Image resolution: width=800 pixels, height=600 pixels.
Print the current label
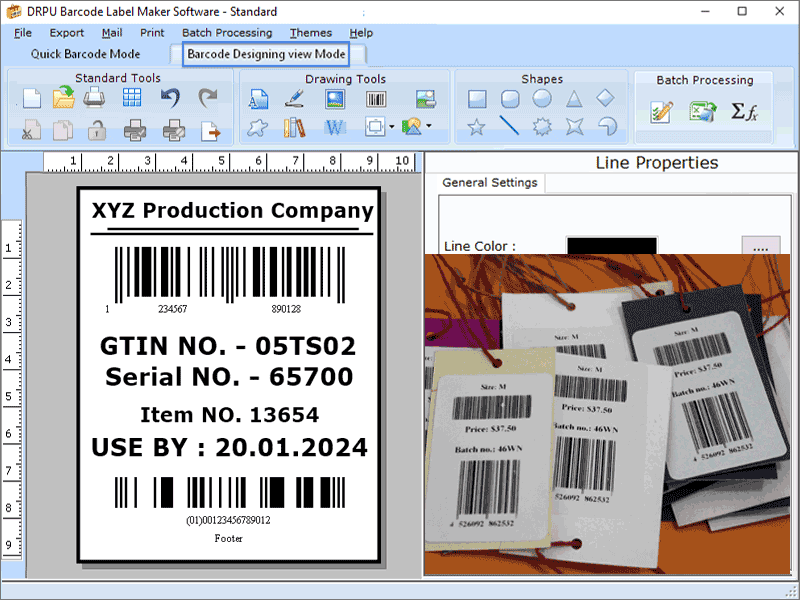pos(93,98)
